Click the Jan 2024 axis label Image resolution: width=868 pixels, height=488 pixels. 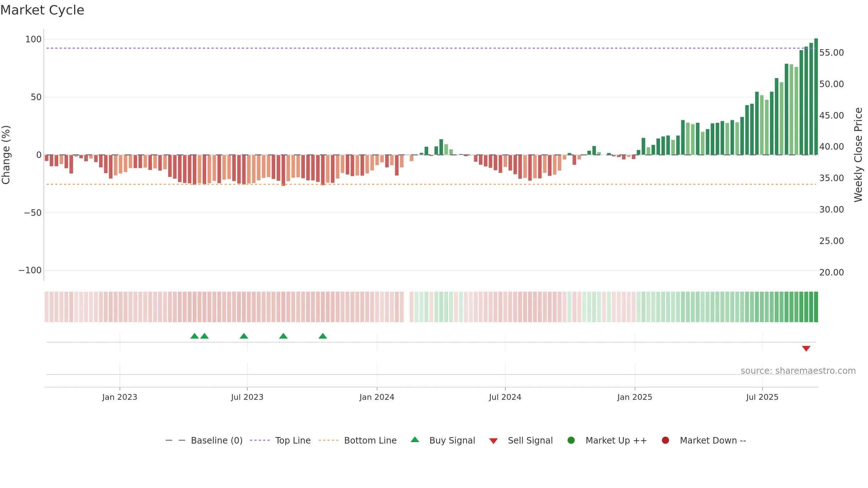tap(377, 397)
